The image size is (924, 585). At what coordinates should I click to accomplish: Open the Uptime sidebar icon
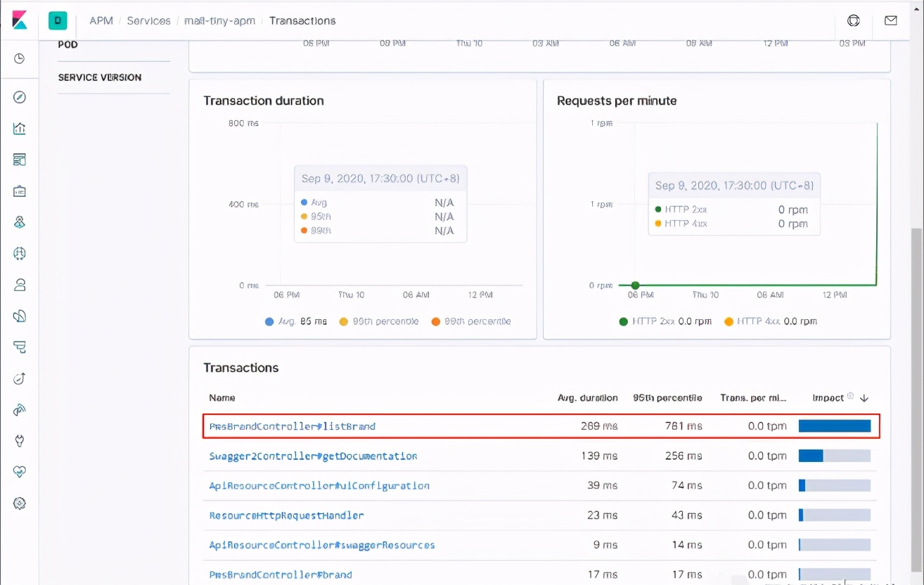[20, 378]
